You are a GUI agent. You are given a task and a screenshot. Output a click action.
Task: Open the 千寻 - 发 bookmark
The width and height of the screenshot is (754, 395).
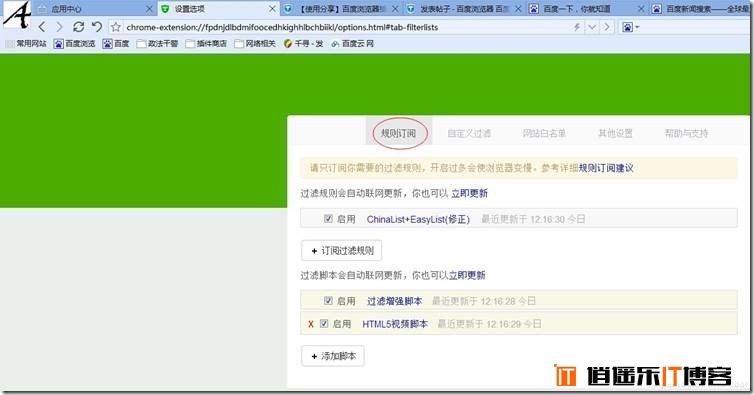[x=303, y=44]
